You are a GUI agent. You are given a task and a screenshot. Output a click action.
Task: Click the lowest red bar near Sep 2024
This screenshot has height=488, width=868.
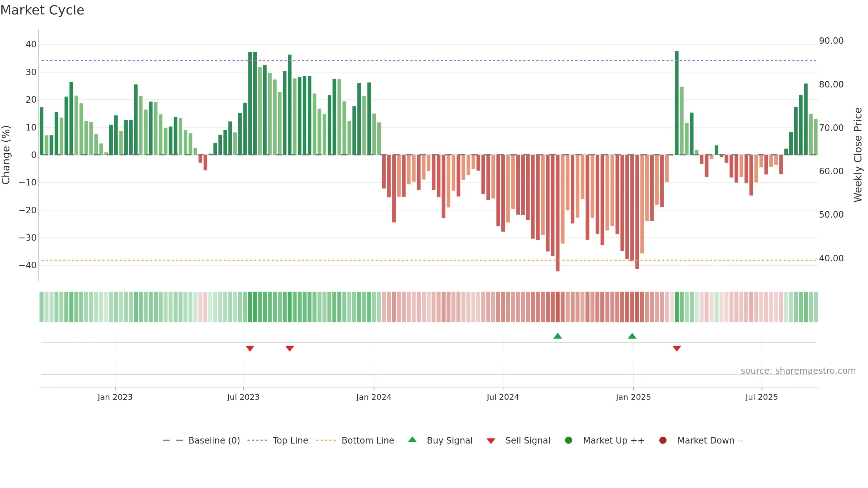(558, 213)
